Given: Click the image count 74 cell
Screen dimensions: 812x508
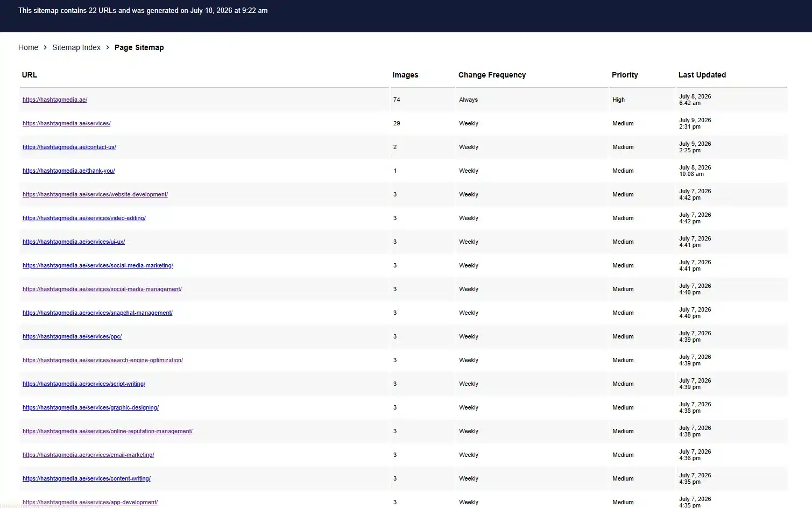Looking at the screenshot, I should point(397,100).
